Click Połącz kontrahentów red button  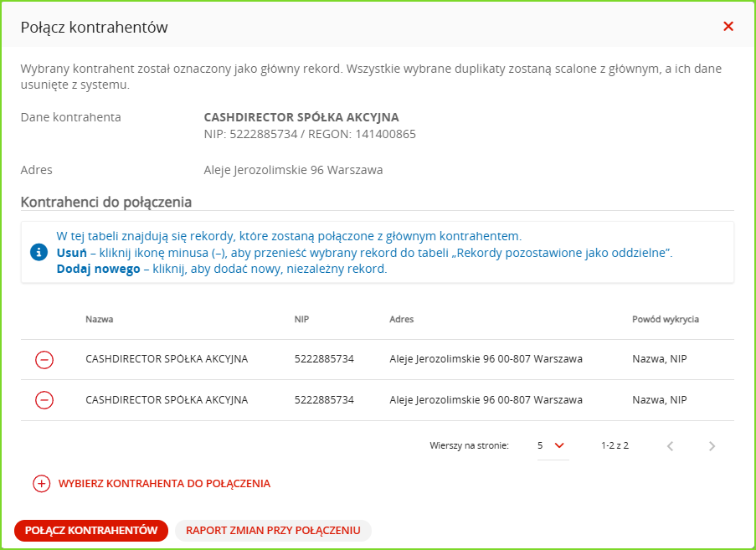coord(91,530)
